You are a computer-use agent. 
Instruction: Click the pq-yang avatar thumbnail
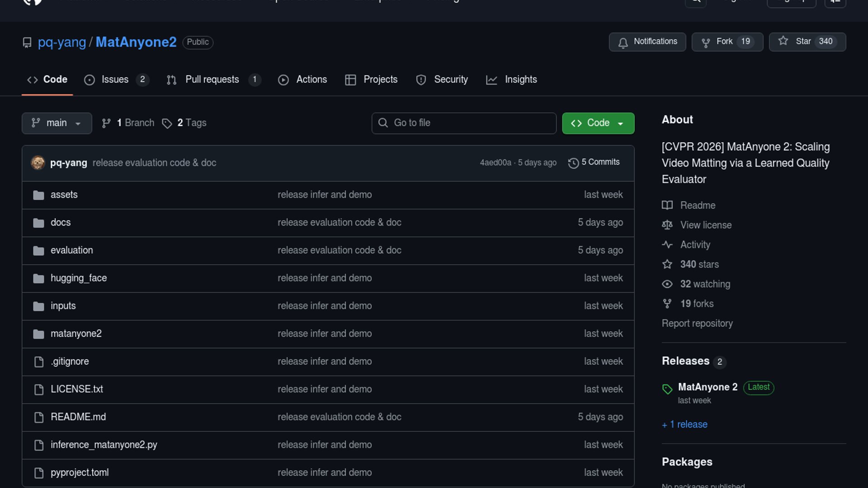(x=38, y=163)
